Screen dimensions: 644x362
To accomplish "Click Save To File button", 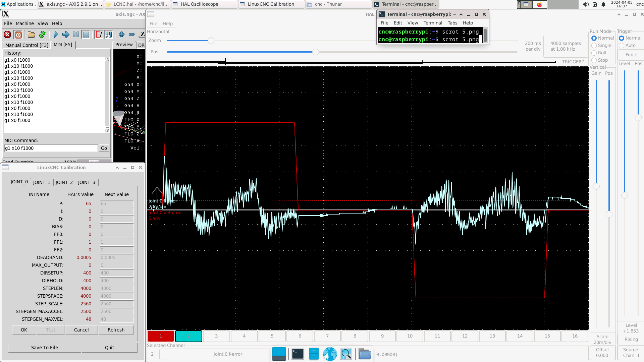I will pos(44,348).
